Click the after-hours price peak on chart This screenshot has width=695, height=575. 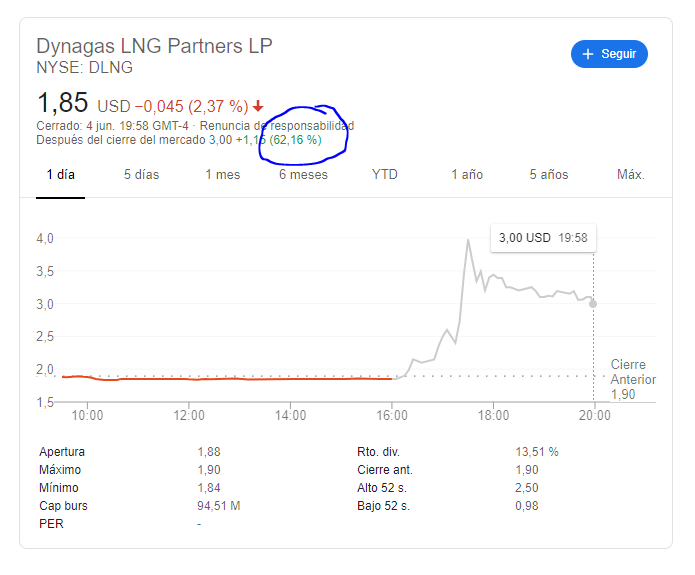[x=467, y=241]
